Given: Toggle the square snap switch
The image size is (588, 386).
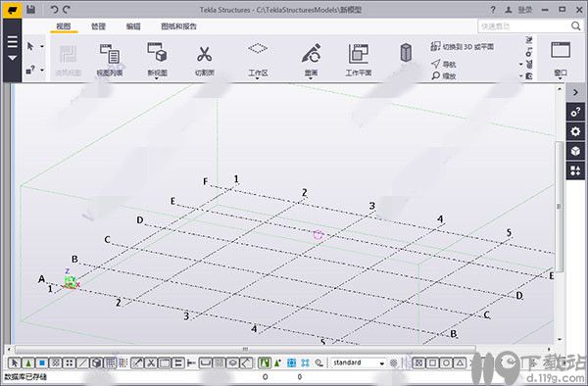Looking at the screenshot, I should [432, 362].
